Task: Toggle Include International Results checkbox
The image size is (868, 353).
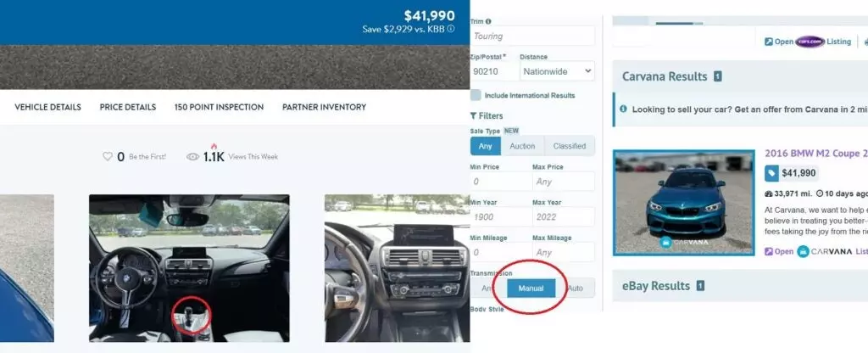Action: click(476, 95)
